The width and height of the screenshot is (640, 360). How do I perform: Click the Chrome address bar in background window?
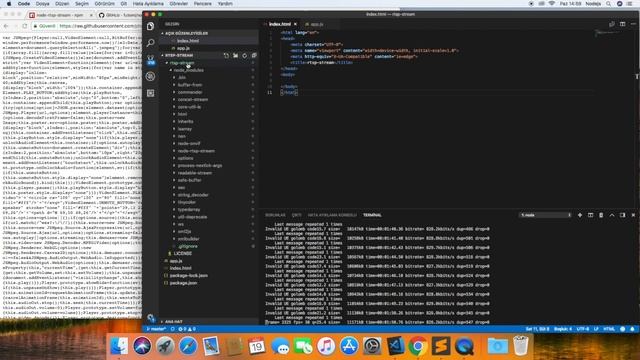pos(88,26)
